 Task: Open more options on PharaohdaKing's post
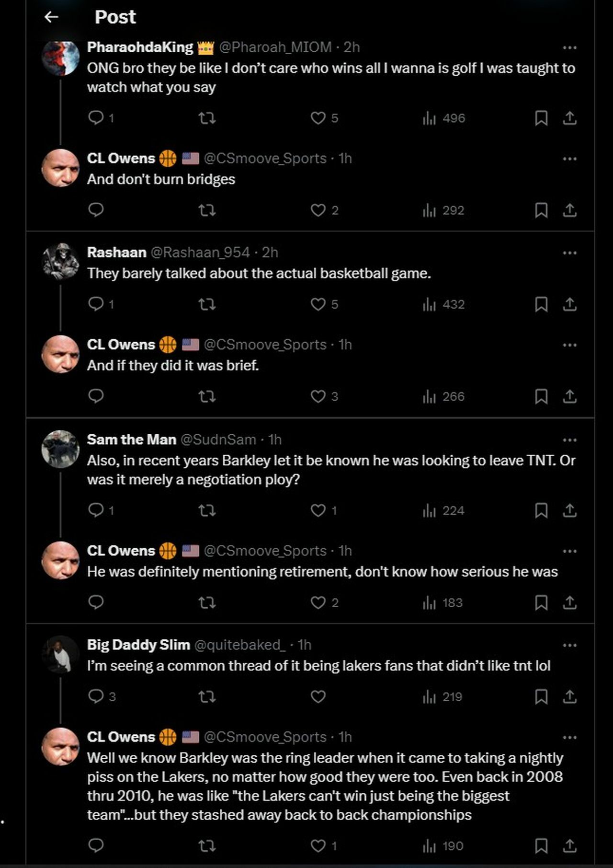click(x=569, y=47)
